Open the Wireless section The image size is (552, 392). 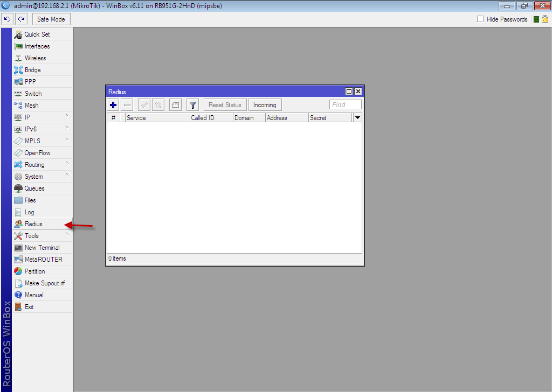point(43,58)
